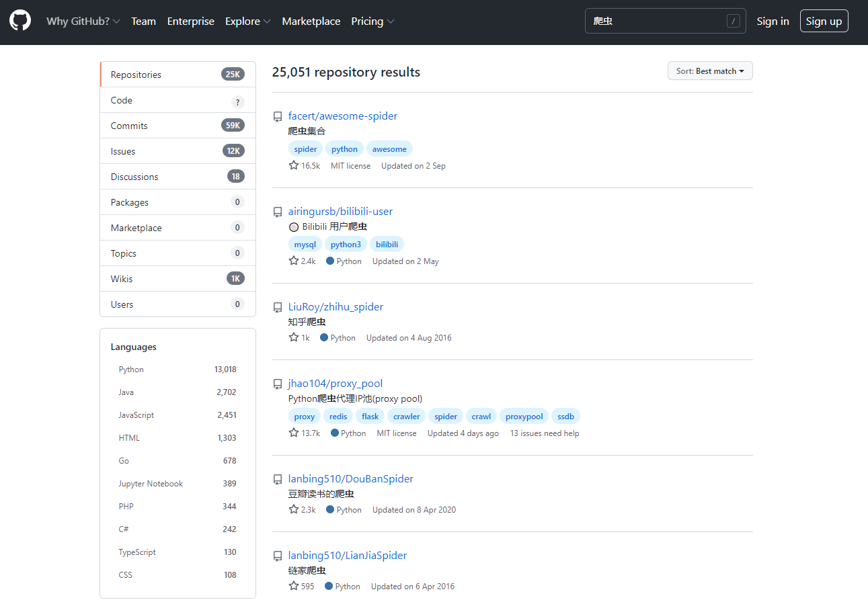Image resolution: width=868 pixels, height=602 pixels.
Task: Click the python3 topic tag
Action: pyautogui.click(x=346, y=244)
